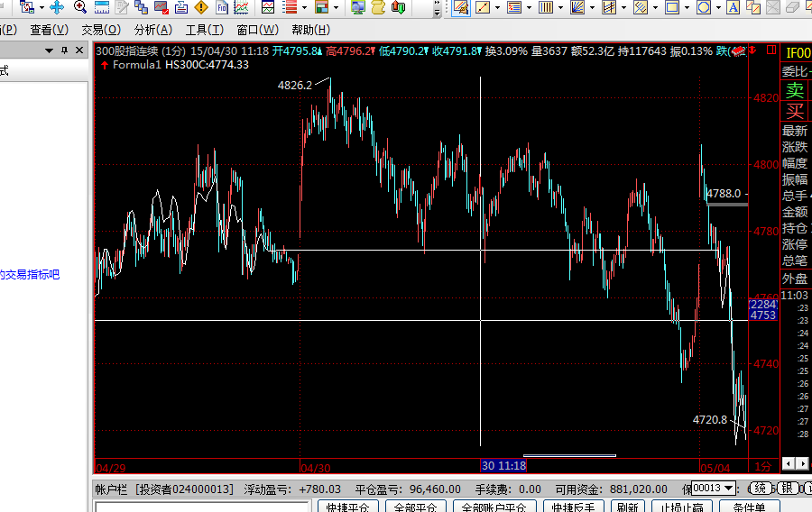The height and width of the screenshot is (512, 812).
Task: Click the eraser tool in drawing toolbar
Action: click(x=793, y=7)
